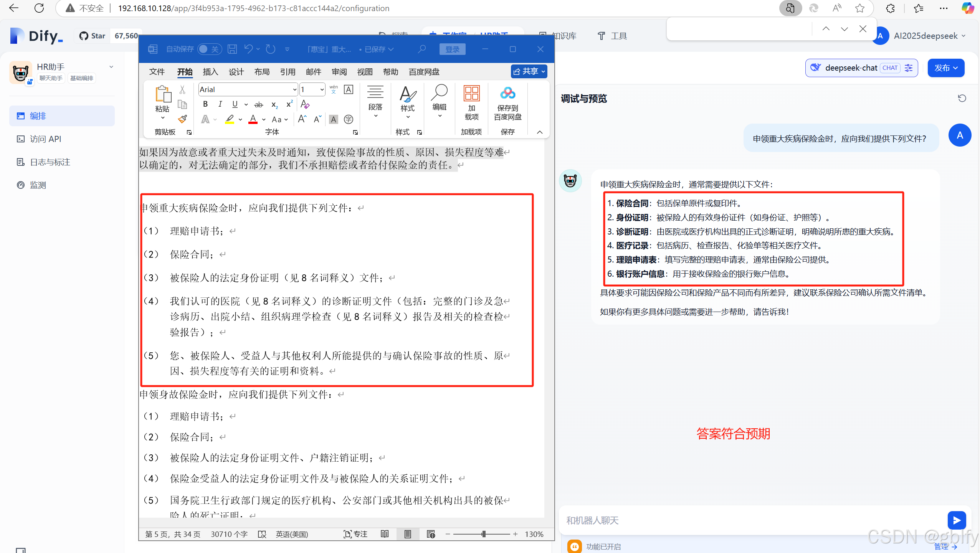Refresh the browser page
Image resolution: width=980 pixels, height=553 pixels.
[x=39, y=8]
